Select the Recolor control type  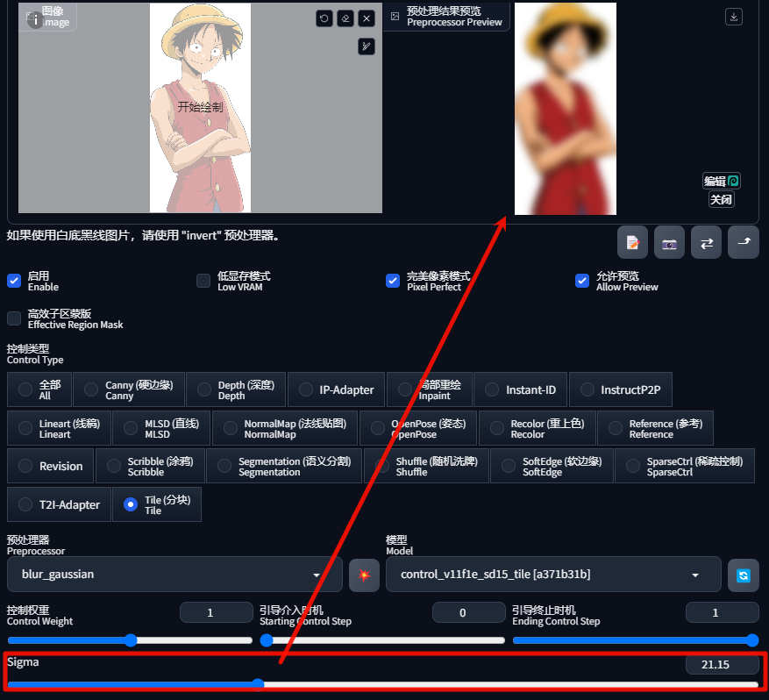pyautogui.click(x=538, y=428)
